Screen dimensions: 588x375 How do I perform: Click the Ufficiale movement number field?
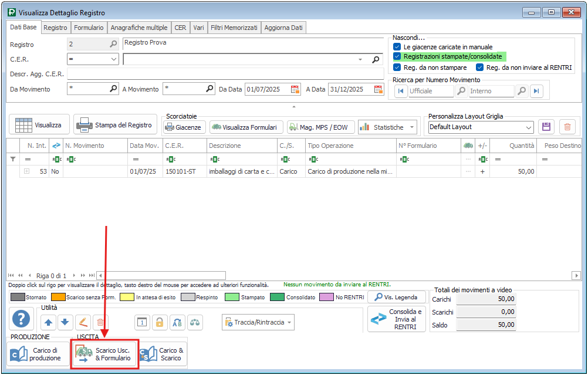click(431, 91)
